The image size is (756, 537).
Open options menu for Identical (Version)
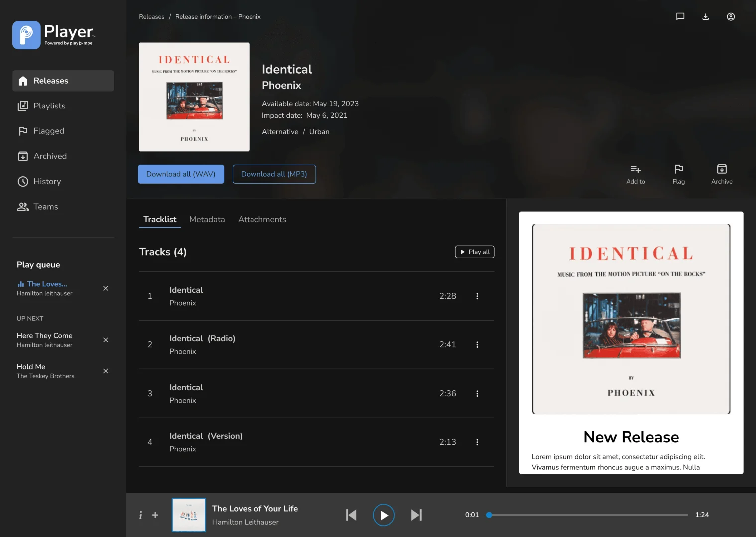point(477,442)
